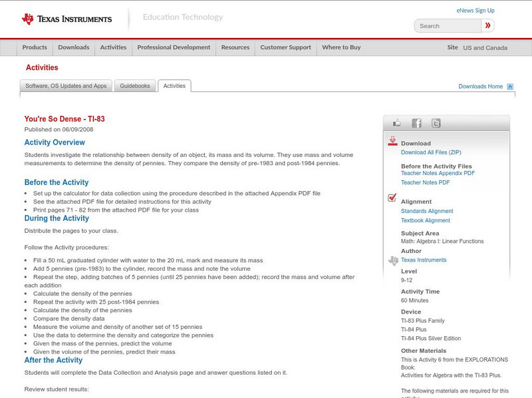The height and width of the screenshot is (398, 532).
Task: Click the thumbs-up like icon
Action: [x=396, y=123]
